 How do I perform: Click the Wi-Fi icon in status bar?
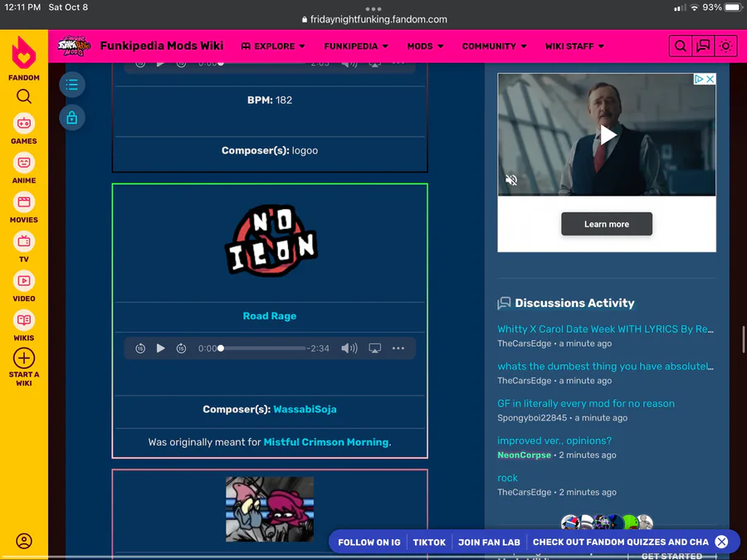694,7
